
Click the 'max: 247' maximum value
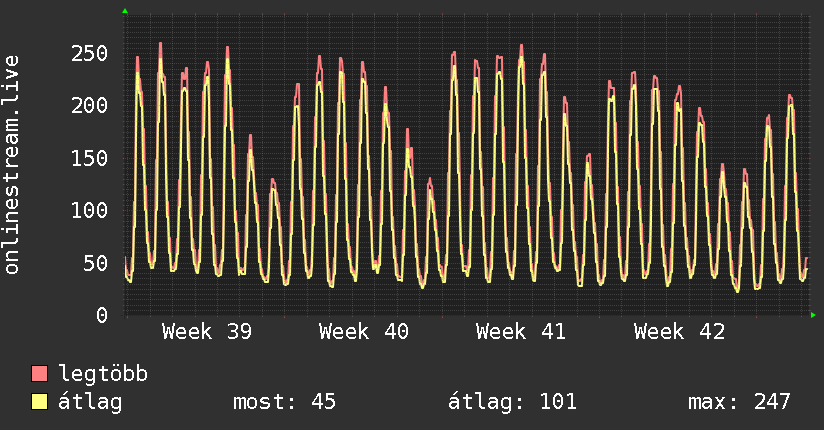739,402
